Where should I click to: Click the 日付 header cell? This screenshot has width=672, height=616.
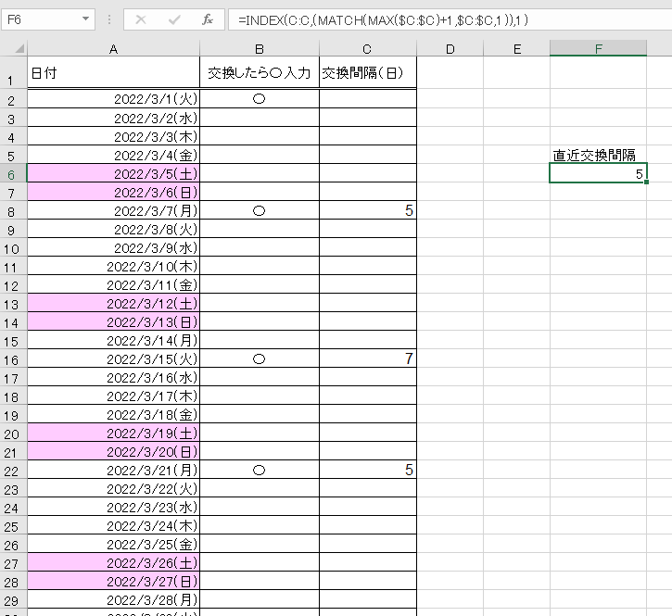[113, 72]
